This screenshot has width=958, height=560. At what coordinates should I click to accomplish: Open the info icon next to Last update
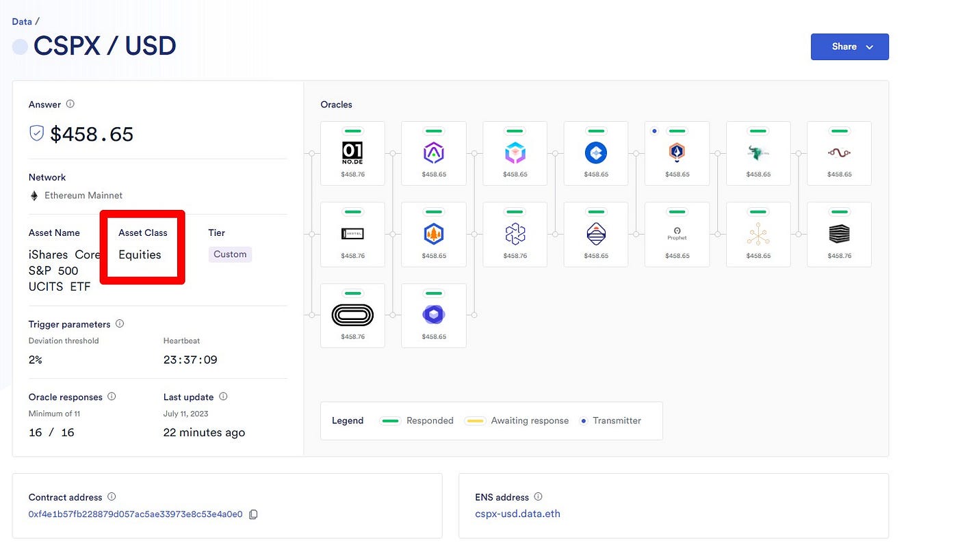coord(223,397)
